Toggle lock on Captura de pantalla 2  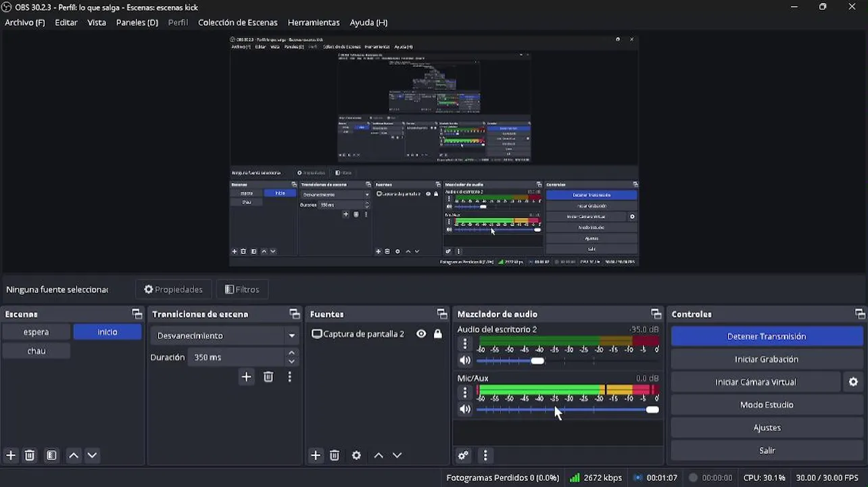pyautogui.click(x=438, y=334)
